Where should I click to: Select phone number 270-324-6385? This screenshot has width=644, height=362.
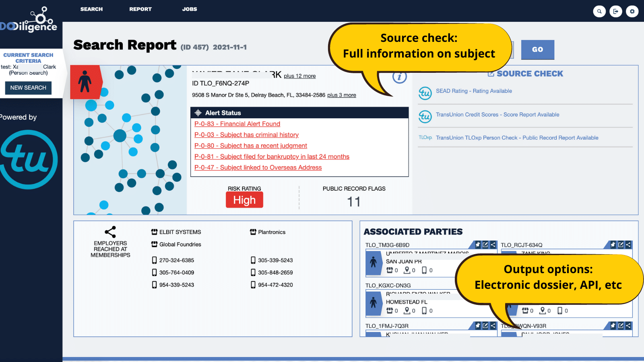click(x=176, y=260)
